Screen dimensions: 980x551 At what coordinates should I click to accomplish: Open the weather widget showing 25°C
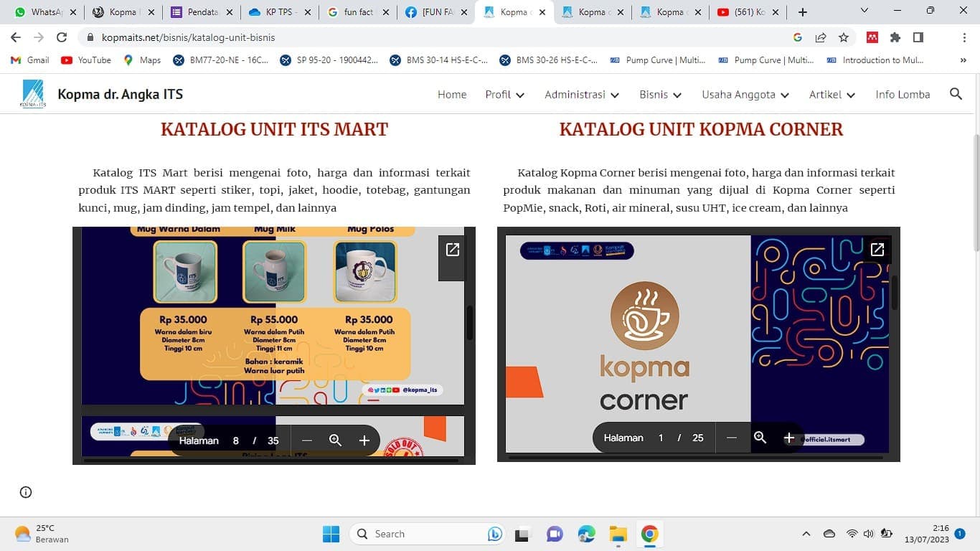tap(42, 534)
